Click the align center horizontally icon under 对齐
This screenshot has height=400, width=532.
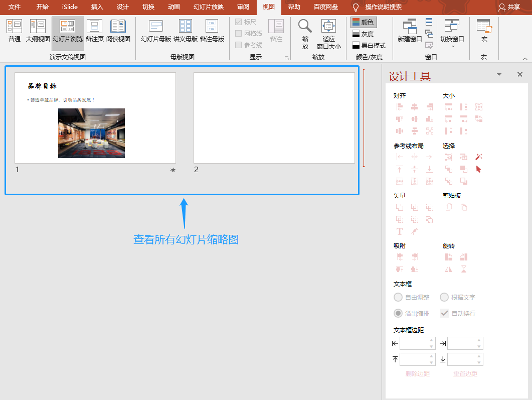tap(414, 107)
